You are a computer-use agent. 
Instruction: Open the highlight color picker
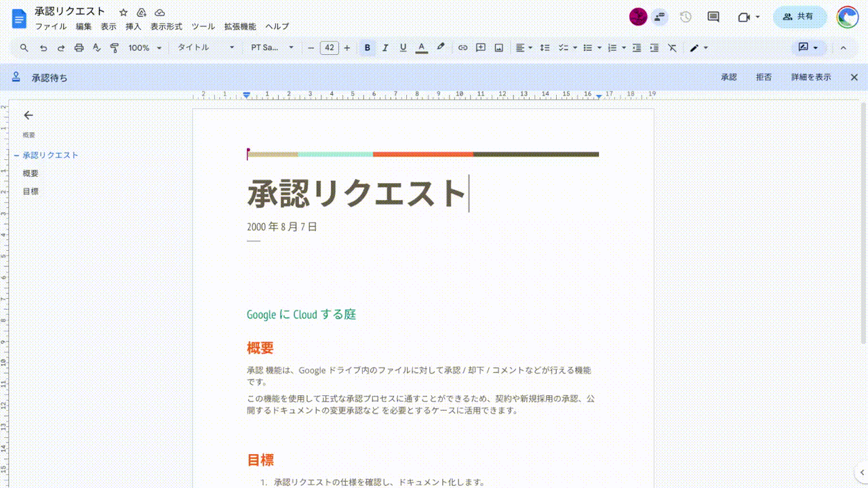[x=440, y=47]
